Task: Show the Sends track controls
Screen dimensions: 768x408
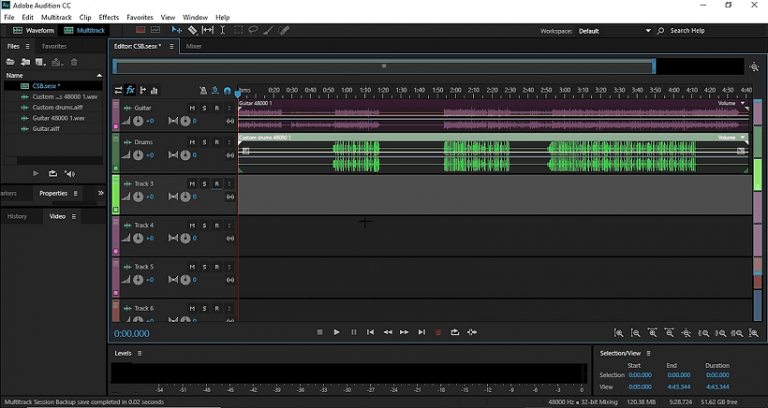Action: coord(143,90)
